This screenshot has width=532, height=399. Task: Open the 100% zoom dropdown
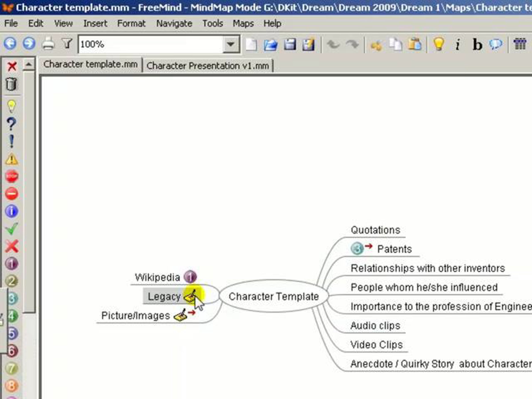tap(231, 44)
